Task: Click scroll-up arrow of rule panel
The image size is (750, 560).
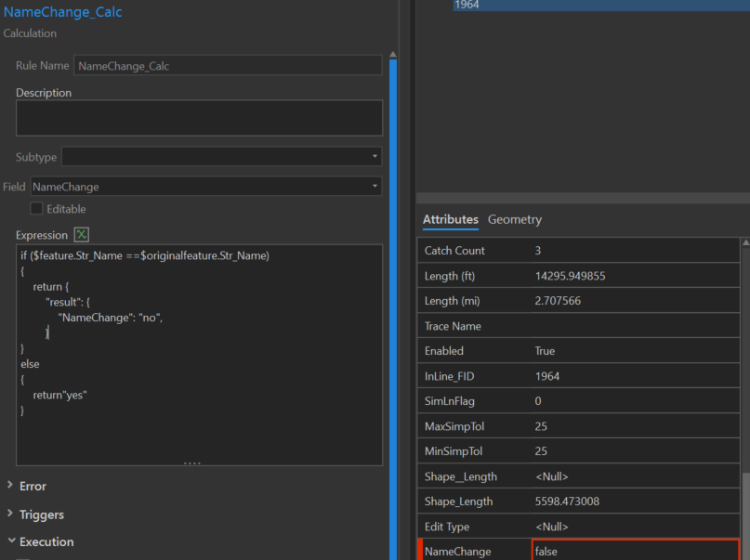Action: [393, 54]
